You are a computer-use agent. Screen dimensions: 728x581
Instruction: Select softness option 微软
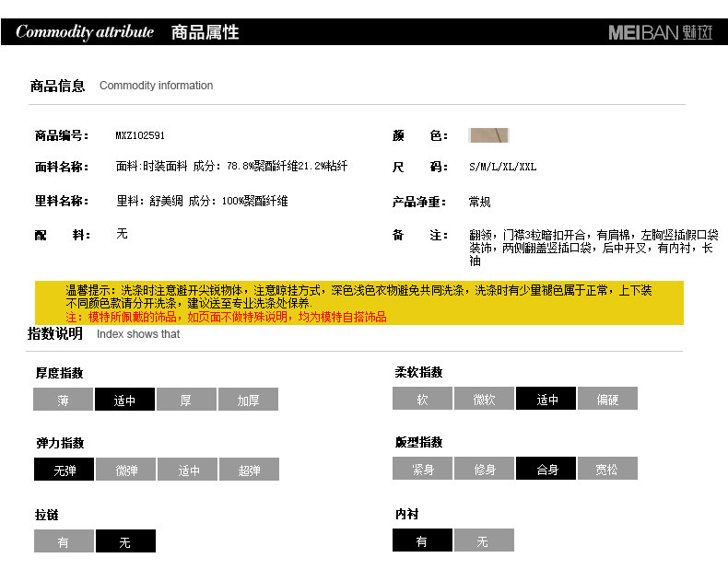pos(484,399)
